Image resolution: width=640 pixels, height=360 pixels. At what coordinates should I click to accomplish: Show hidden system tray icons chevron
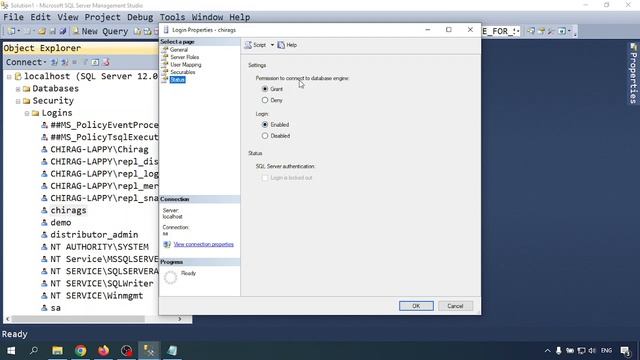(x=547, y=351)
